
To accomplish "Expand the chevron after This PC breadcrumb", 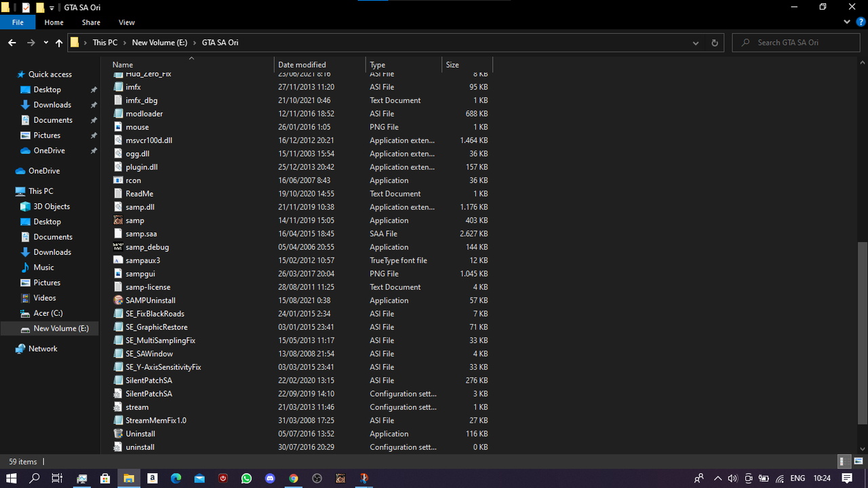I will [125, 43].
